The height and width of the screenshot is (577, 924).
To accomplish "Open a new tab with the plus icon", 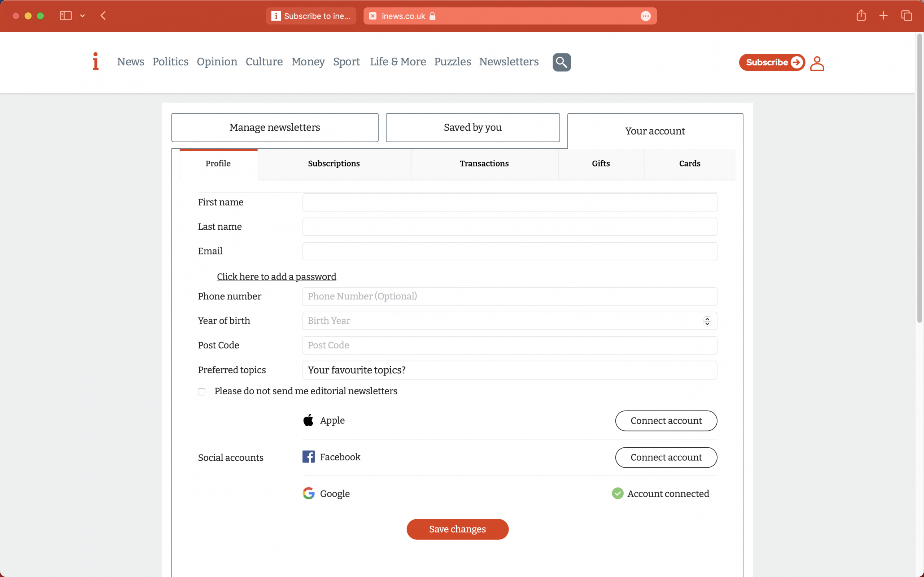I will tap(884, 16).
